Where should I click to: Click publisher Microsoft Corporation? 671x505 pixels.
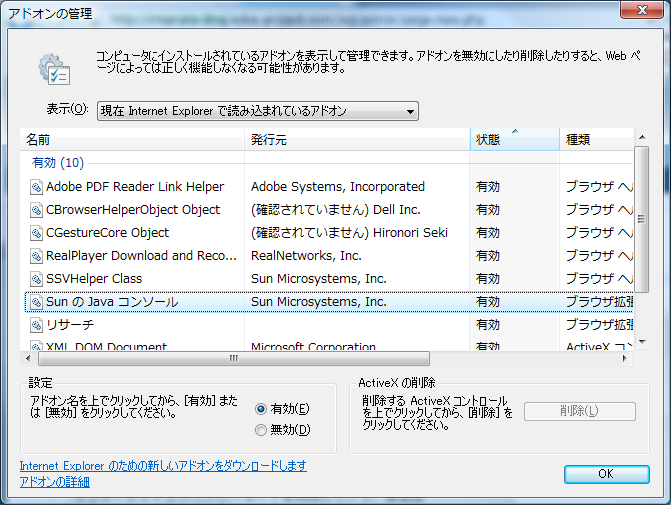[313, 346]
